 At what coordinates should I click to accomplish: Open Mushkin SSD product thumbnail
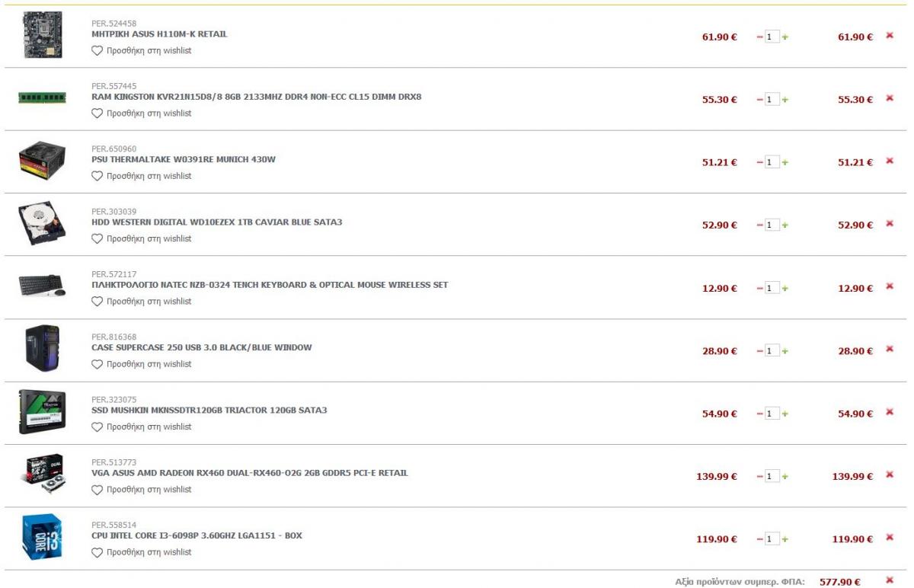[x=42, y=412]
